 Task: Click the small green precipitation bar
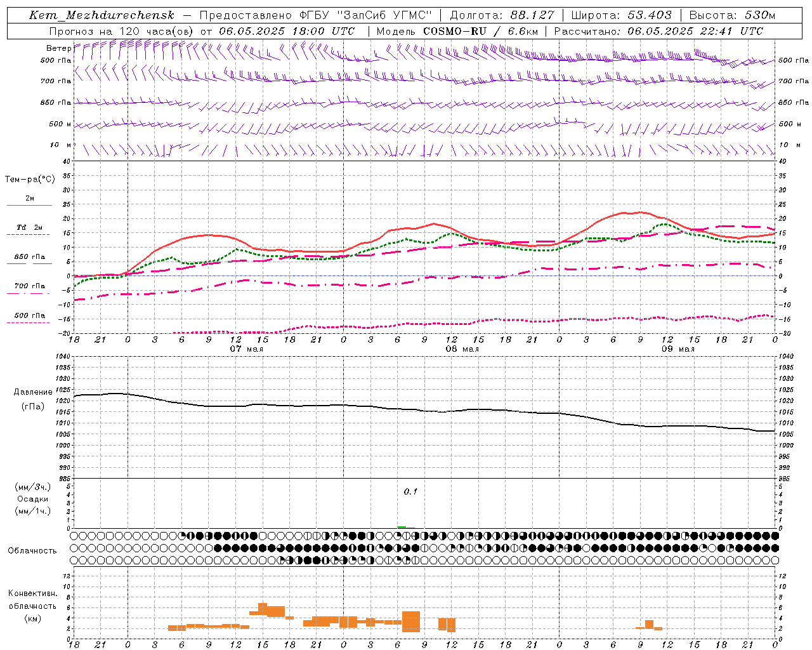tap(402, 527)
